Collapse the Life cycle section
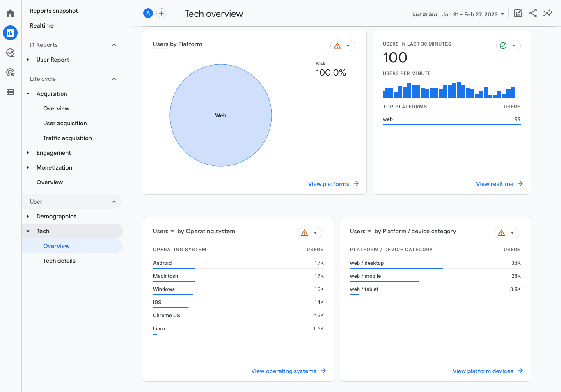 point(114,79)
